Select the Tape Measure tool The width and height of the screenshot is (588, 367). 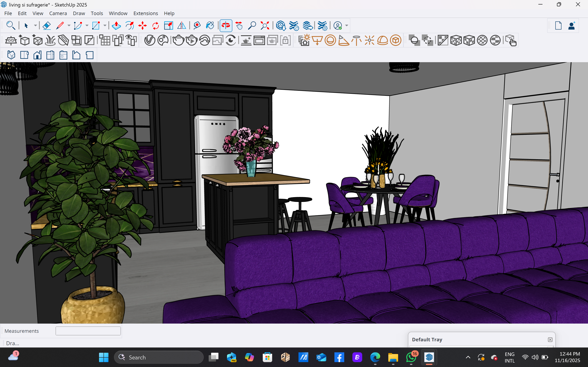coord(197,25)
